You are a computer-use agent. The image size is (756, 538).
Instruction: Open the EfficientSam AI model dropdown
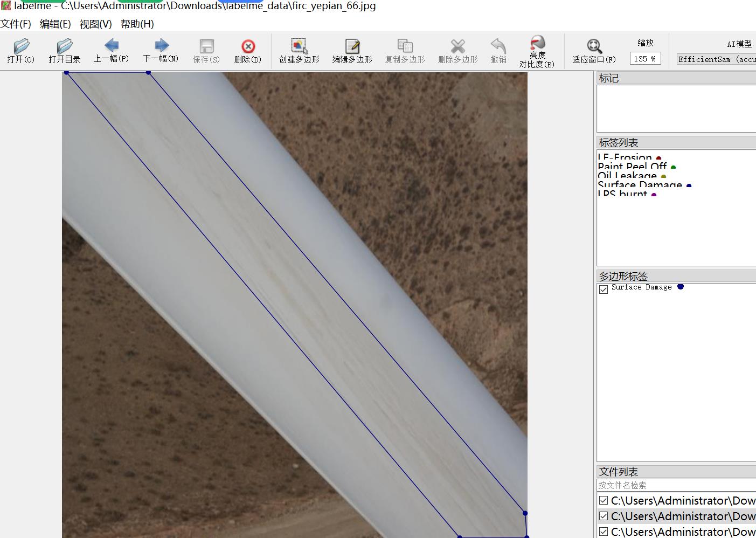[x=716, y=59]
